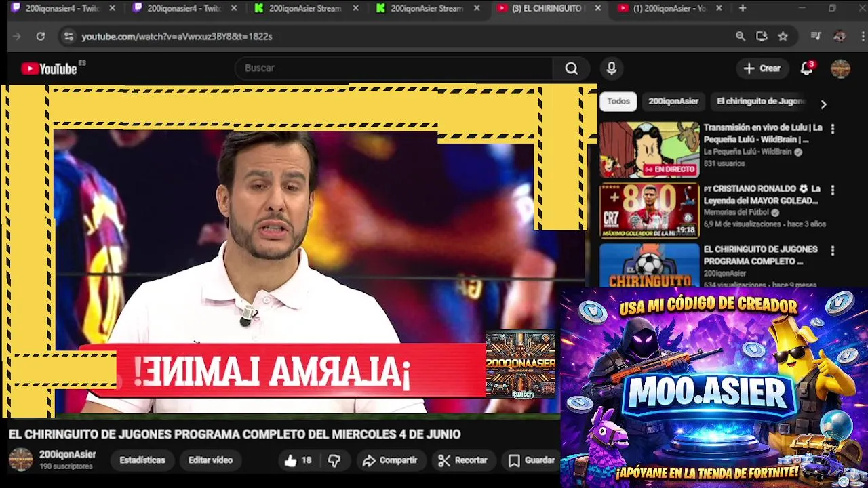
Task: Close the (1) 200iqonAsier YouTube tab
Action: pyautogui.click(x=719, y=8)
